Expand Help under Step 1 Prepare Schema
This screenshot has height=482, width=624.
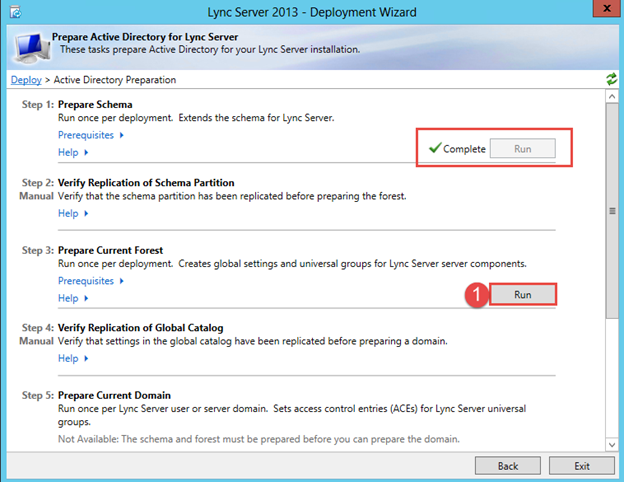pyautogui.click(x=73, y=152)
